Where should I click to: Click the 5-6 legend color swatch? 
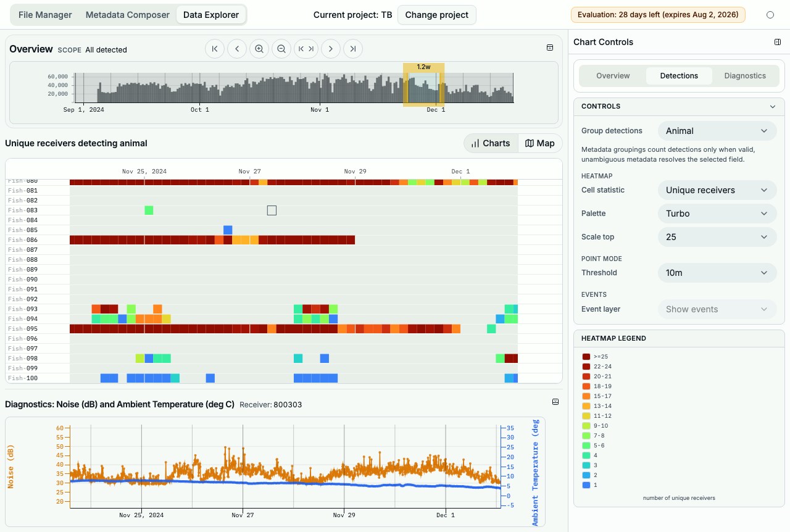586,446
